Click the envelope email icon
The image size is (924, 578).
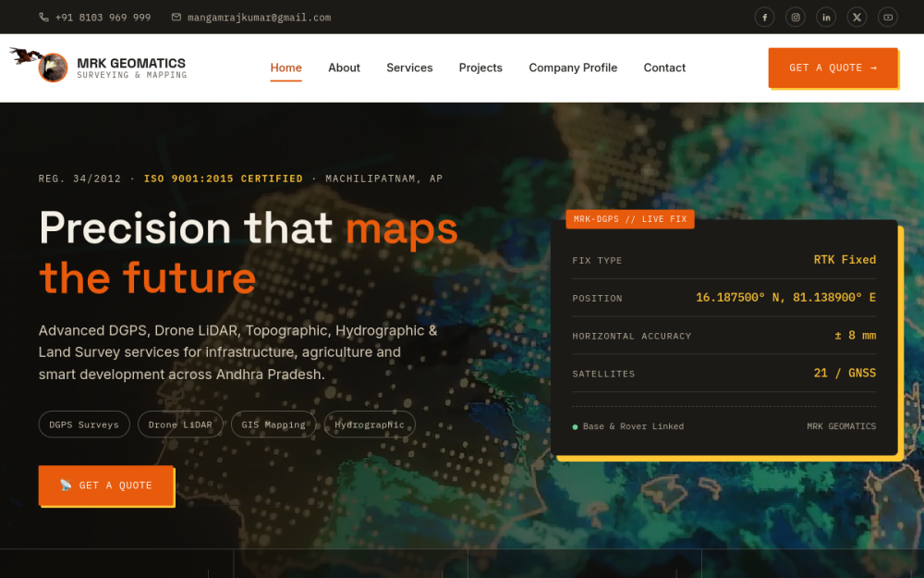point(176,17)
